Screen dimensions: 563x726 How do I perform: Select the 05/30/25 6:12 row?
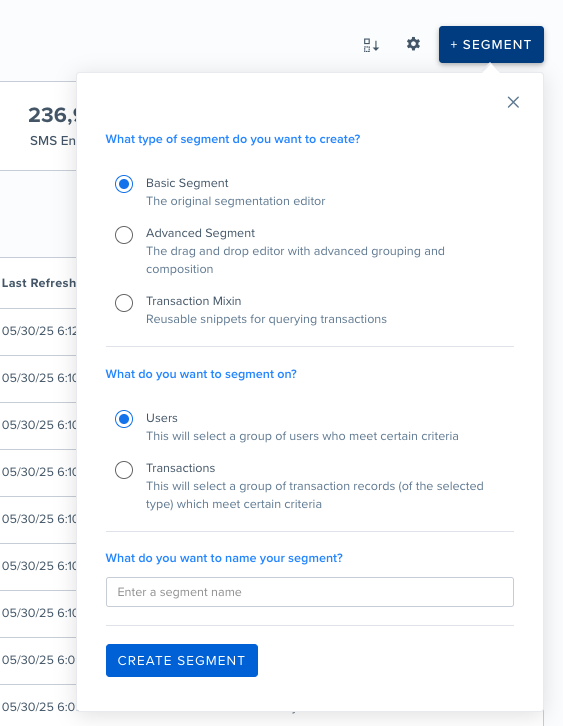(38, 331)
